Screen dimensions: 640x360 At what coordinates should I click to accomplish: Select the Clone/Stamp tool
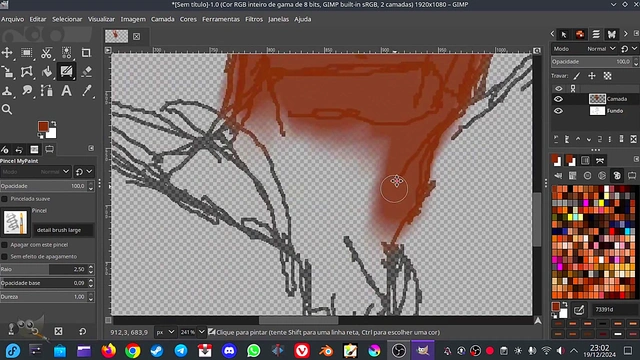7,91
